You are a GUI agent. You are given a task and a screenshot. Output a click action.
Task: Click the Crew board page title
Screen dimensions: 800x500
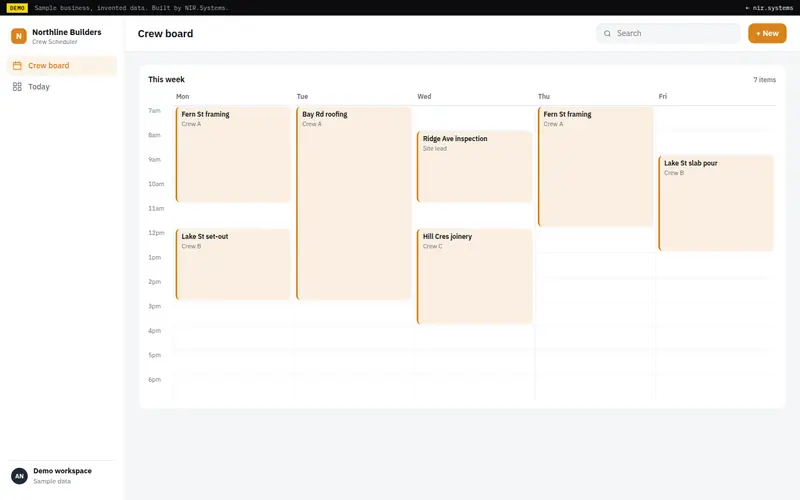coord(165,34)
